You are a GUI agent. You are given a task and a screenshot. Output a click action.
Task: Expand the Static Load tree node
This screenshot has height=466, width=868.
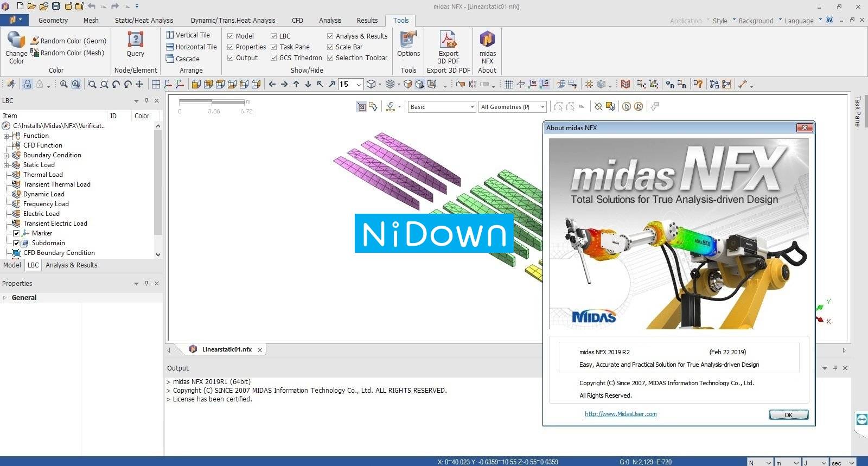coord(6,165)
